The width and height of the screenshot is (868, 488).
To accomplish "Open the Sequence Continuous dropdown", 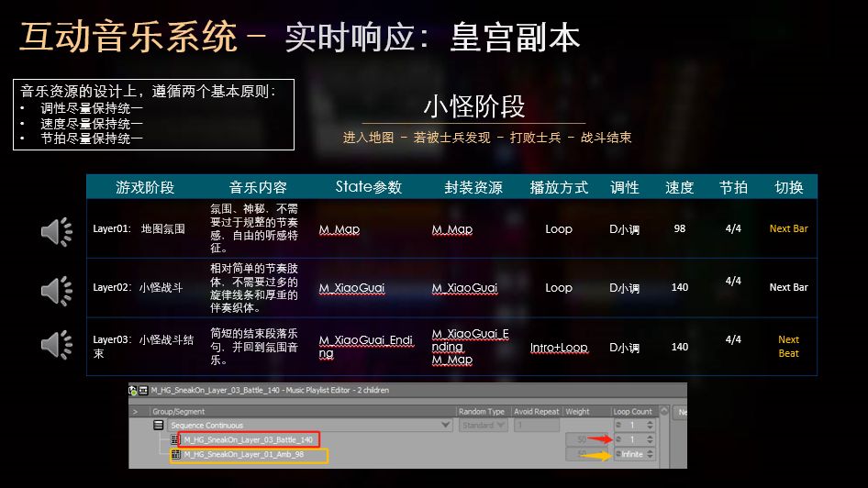I will [x=446, y=425].
